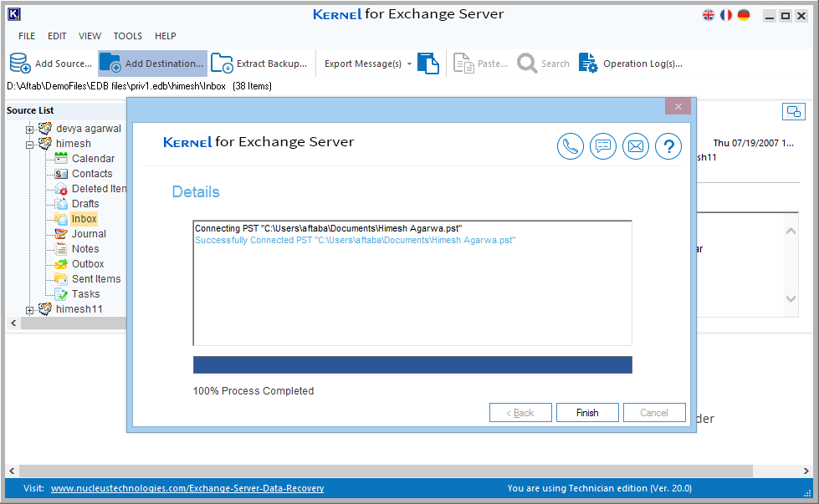Click the Search magnifier icon
The height and width of the screenshot is (504, 819).
point(527,64)
